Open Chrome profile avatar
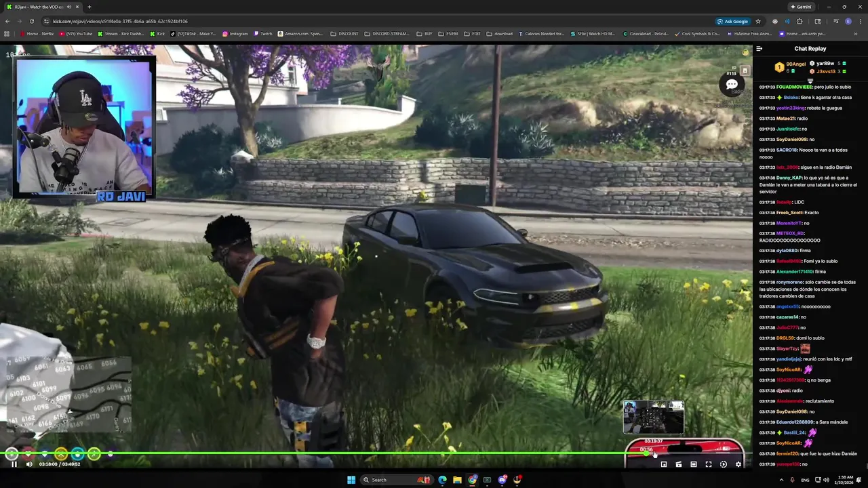 pyautogui.click(x=848, y=21)
